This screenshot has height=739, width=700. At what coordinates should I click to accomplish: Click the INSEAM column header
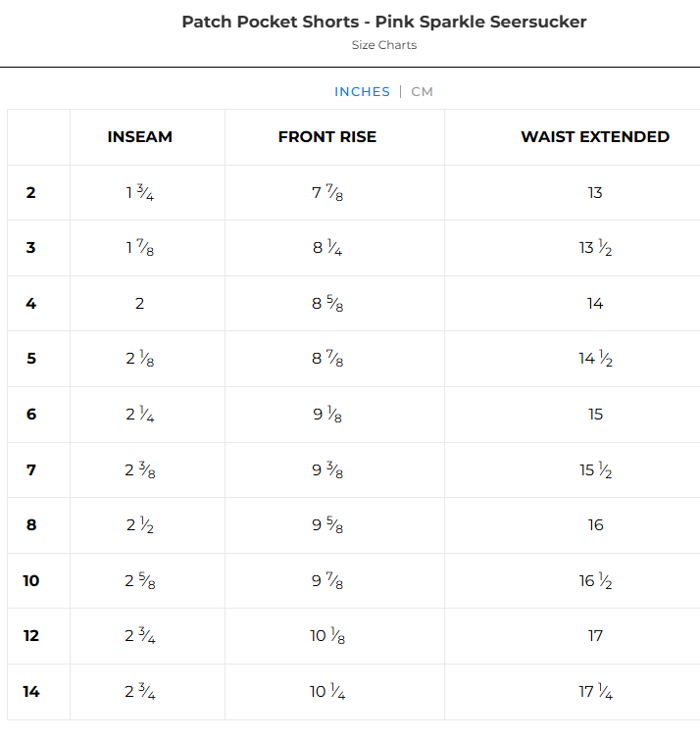(139, 137)
